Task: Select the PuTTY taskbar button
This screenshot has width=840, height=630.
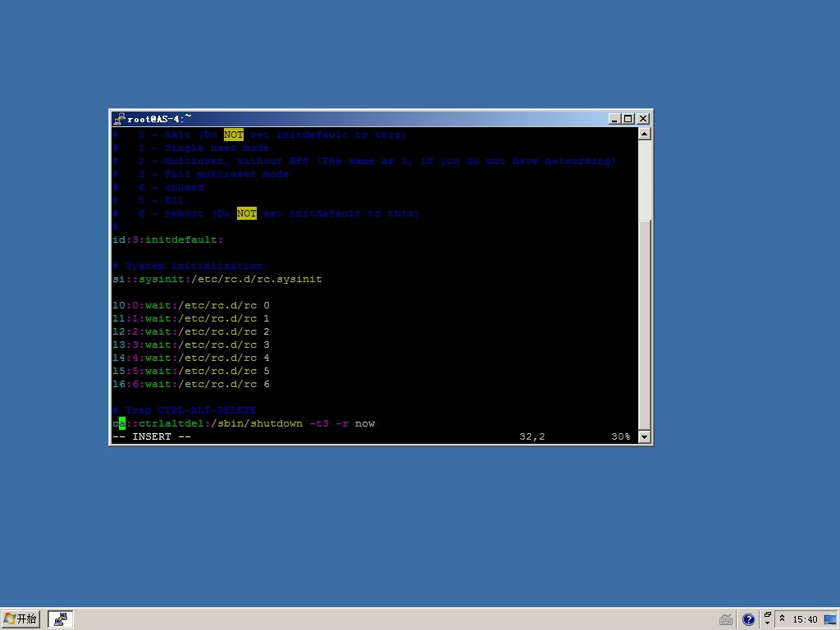Action: point(61,619)
